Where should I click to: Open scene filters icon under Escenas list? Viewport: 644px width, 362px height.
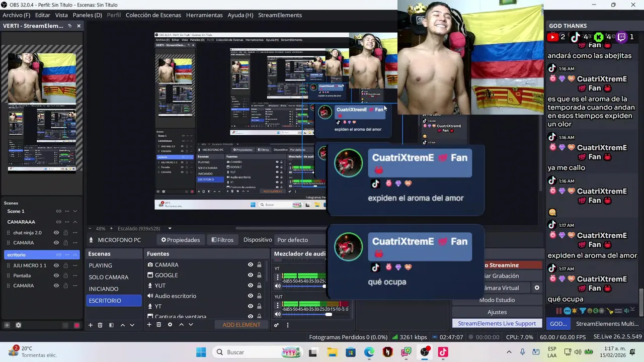point(111,325)
